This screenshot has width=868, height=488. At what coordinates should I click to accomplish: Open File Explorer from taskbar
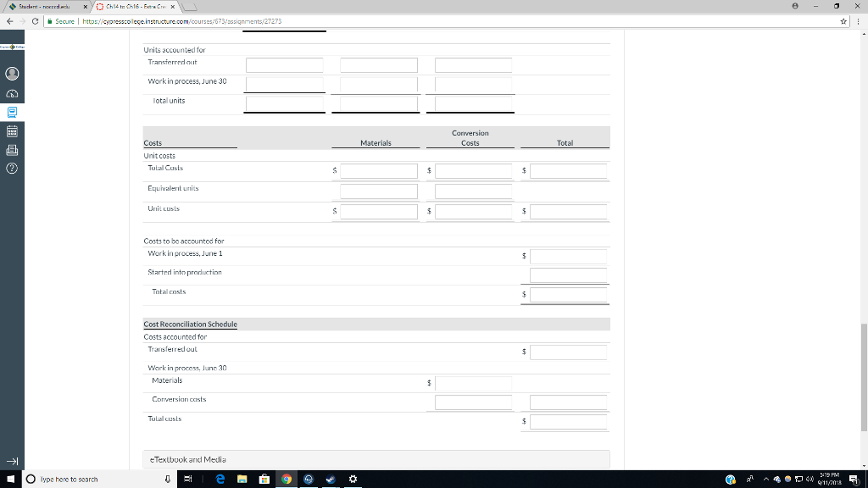242,480
